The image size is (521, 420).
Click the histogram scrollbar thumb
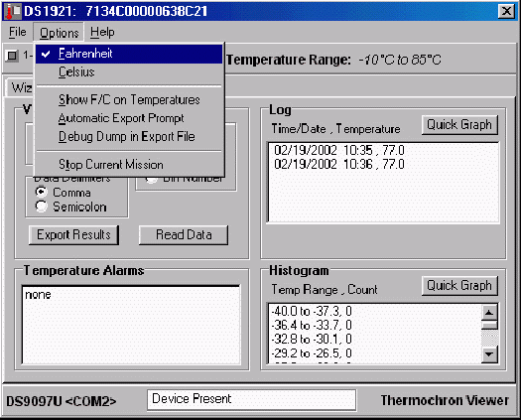tap(489, 325)
